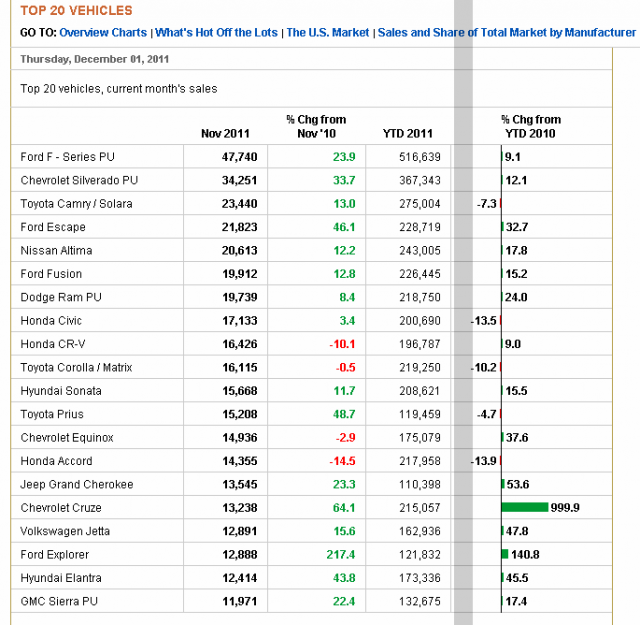Click the TOP 20 VEHICLES heading

coord(76,10)
